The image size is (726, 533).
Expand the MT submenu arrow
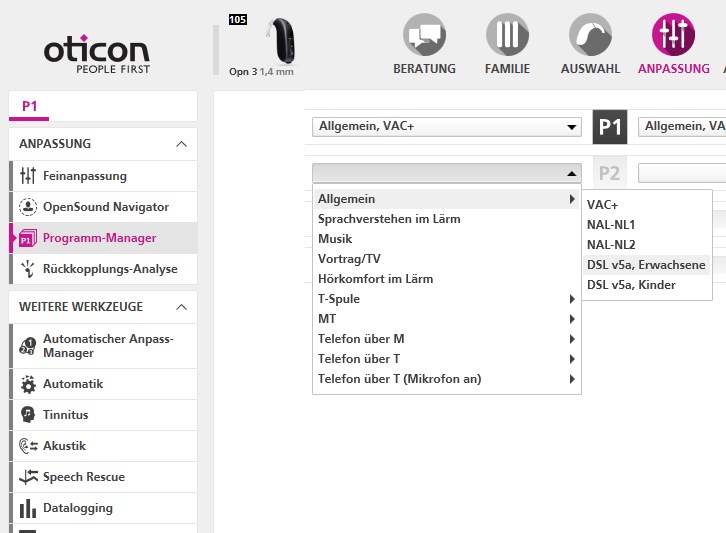572,319
